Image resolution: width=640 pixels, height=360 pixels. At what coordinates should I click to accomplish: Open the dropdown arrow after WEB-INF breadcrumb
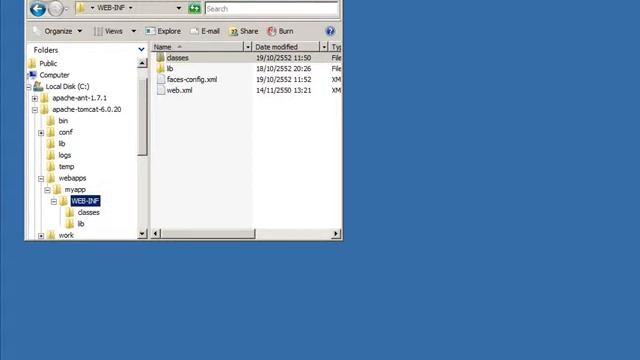point(131,8)
